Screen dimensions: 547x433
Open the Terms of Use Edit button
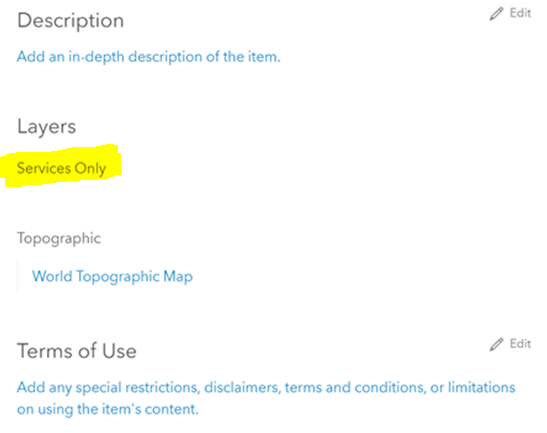click(510, 344)
